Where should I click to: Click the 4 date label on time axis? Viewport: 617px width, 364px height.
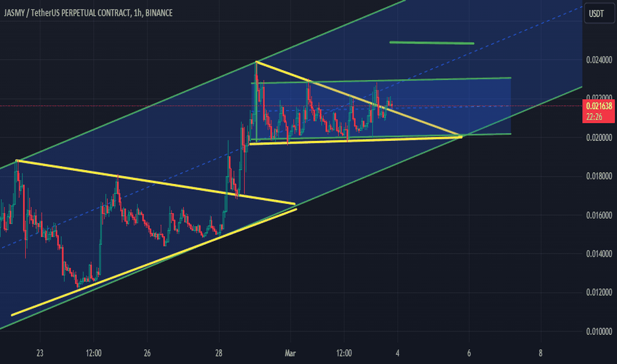point(397,353)
